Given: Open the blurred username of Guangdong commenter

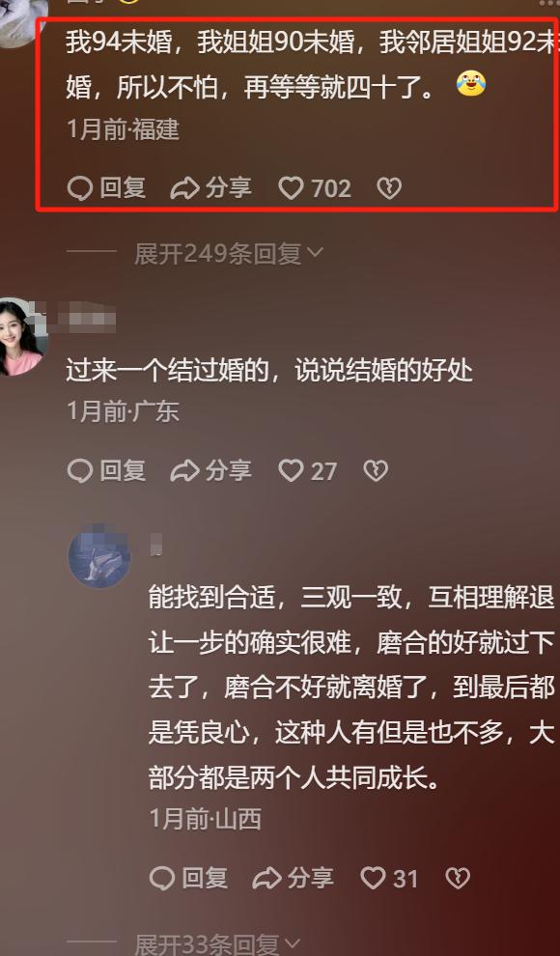Looking at the screenshot, I should point(85,319).
